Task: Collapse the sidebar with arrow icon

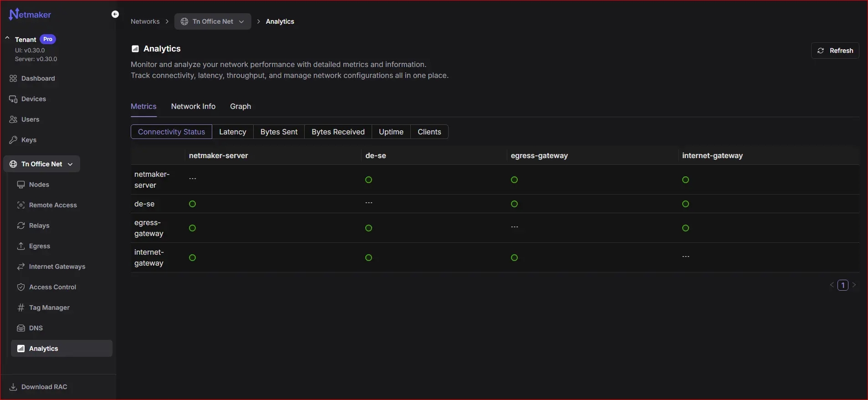Action: pyautogui.click(x=115, y=15)
